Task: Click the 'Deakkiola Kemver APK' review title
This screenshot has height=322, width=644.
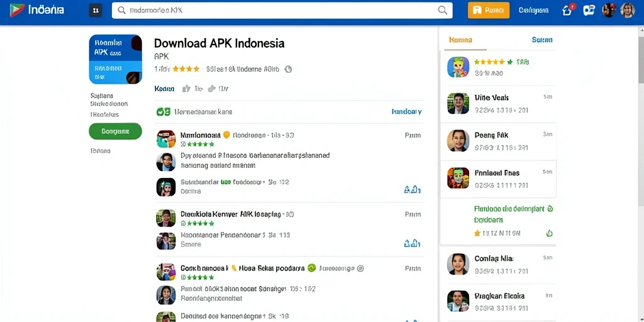Action: tap(231, 214)
